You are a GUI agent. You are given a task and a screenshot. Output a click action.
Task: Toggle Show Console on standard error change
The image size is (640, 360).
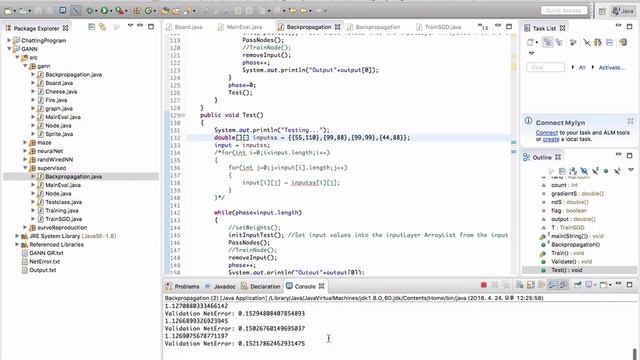pyautogui.click(x=564, y=285)
